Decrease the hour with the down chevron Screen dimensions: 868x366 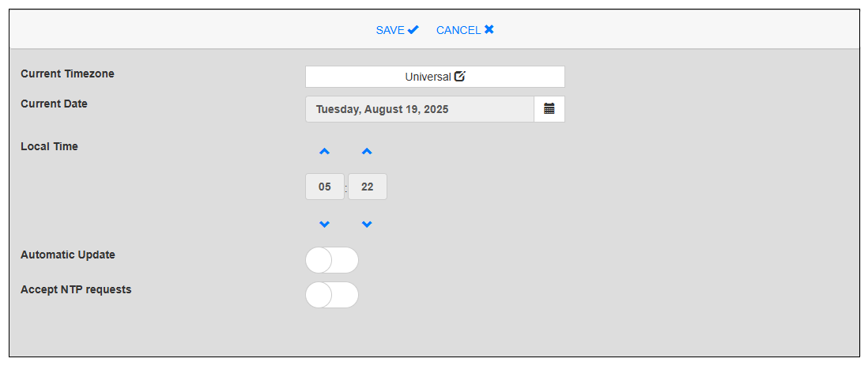pos(324,225)
